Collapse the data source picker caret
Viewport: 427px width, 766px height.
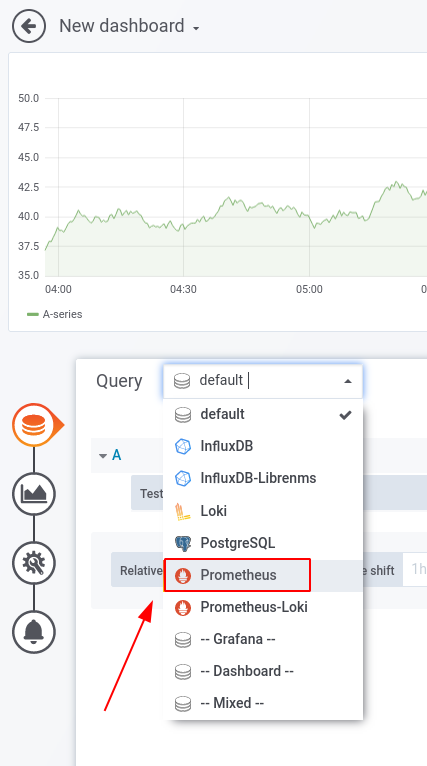point(348,381)
